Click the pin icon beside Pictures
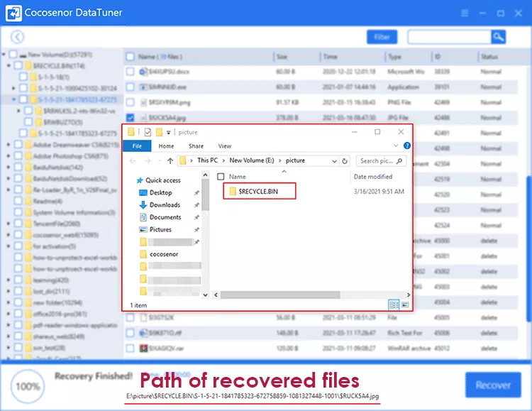Screen dimensions: 532x411 pyautogui.click(x=196, y=229)
